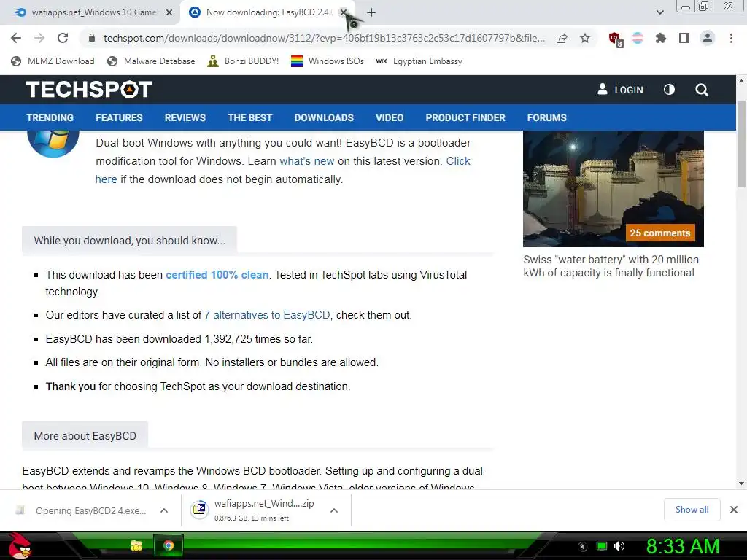Close the Now downloading EasyBCD tab
The width and height of the screenshot is (747, 560).
click(344, 12)
